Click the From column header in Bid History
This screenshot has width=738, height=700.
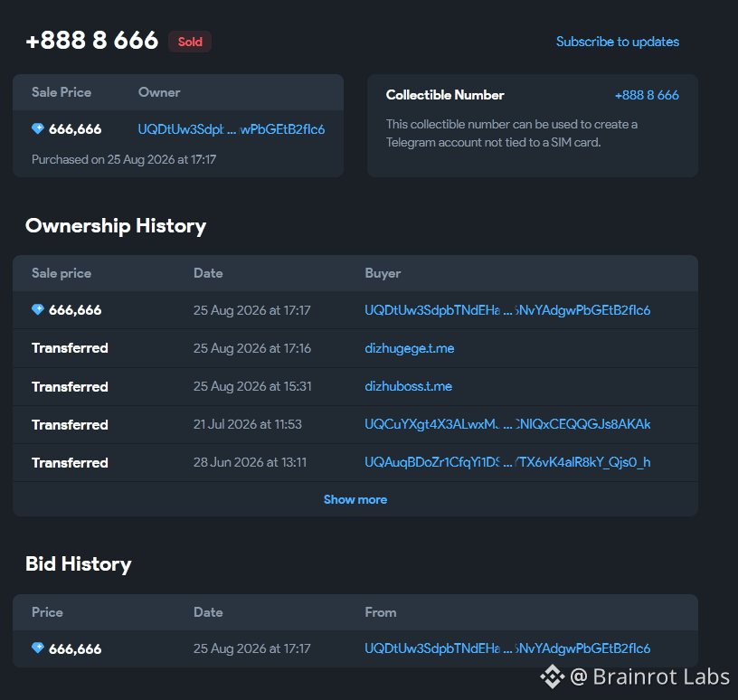coord(380,612)
